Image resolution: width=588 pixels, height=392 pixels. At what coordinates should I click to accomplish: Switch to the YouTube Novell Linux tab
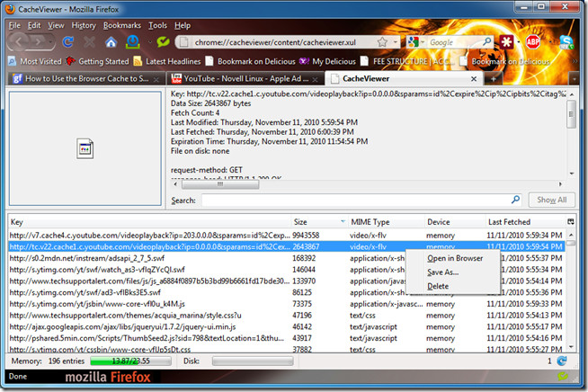(245, 79)
